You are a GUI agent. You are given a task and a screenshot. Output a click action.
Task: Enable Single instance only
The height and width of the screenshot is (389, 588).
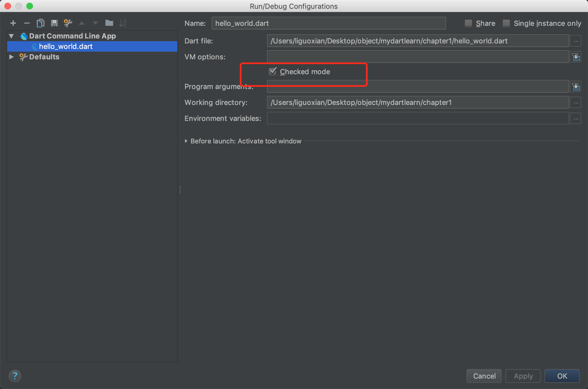[x=506, y=23]
